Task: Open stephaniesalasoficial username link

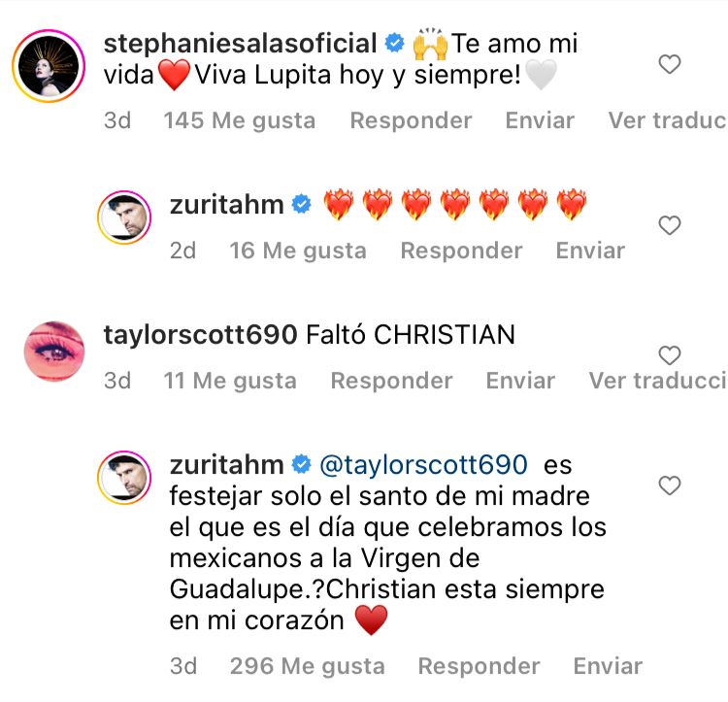Action: coord(240,44)
